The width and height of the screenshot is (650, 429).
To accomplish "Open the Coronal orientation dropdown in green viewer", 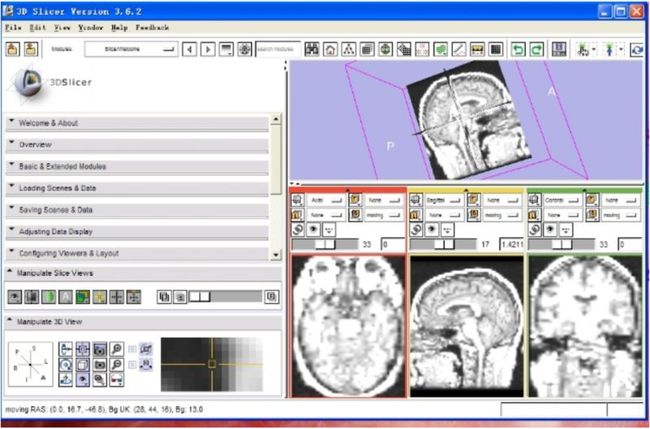I will pyautogui.click(x=563, y=200).
